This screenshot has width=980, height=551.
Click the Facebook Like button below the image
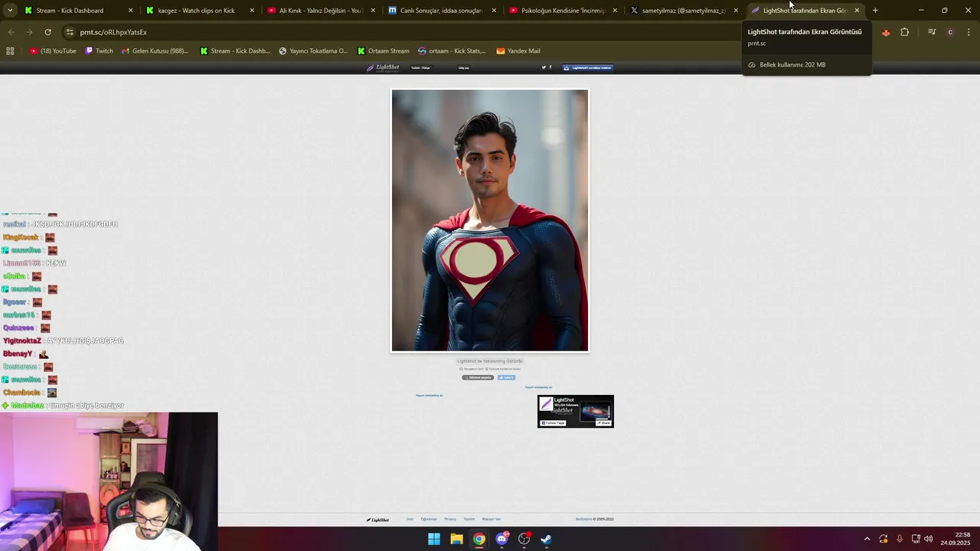click(x=507, y=377)
